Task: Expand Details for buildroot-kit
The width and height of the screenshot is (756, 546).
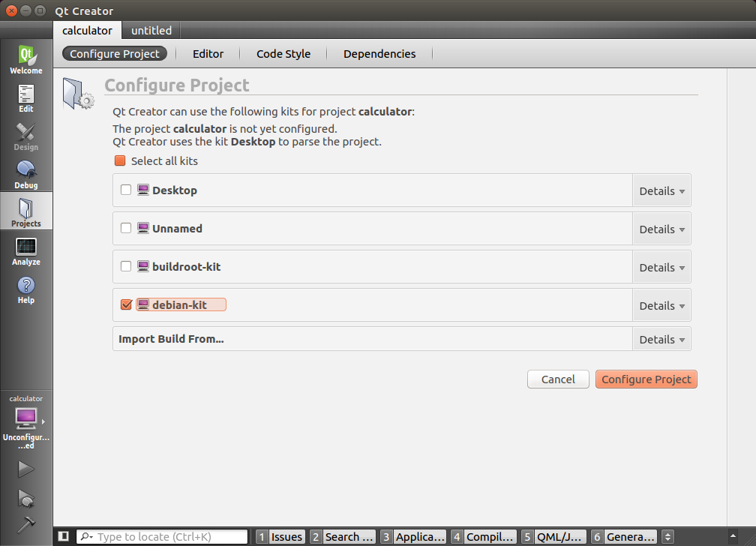Action: [x=661, y=268]
